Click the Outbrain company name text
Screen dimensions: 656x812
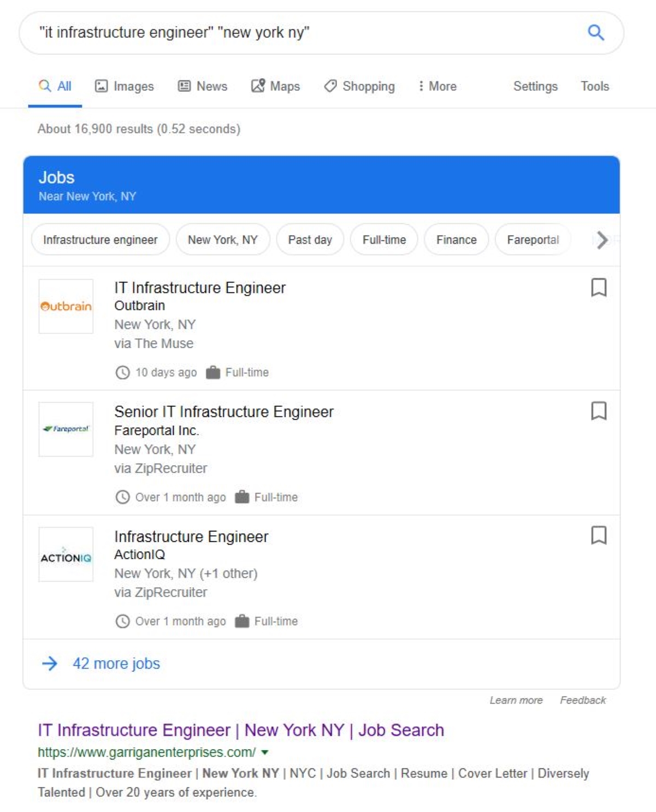click(x=139, y=306)
